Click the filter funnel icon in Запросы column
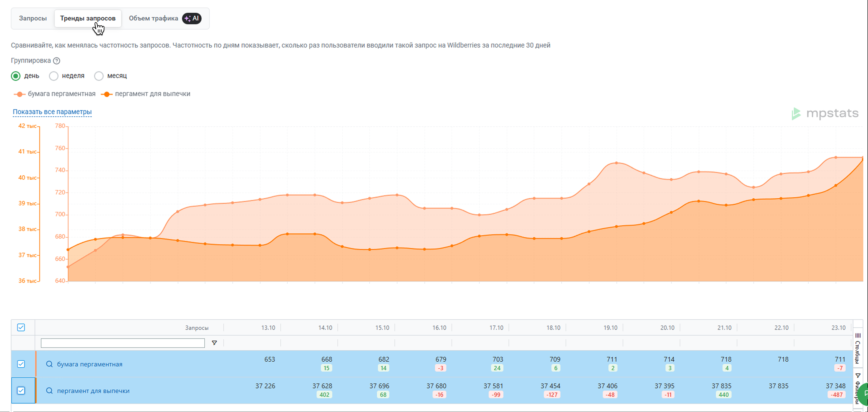The image size is (868, 412). click(214, 343)
